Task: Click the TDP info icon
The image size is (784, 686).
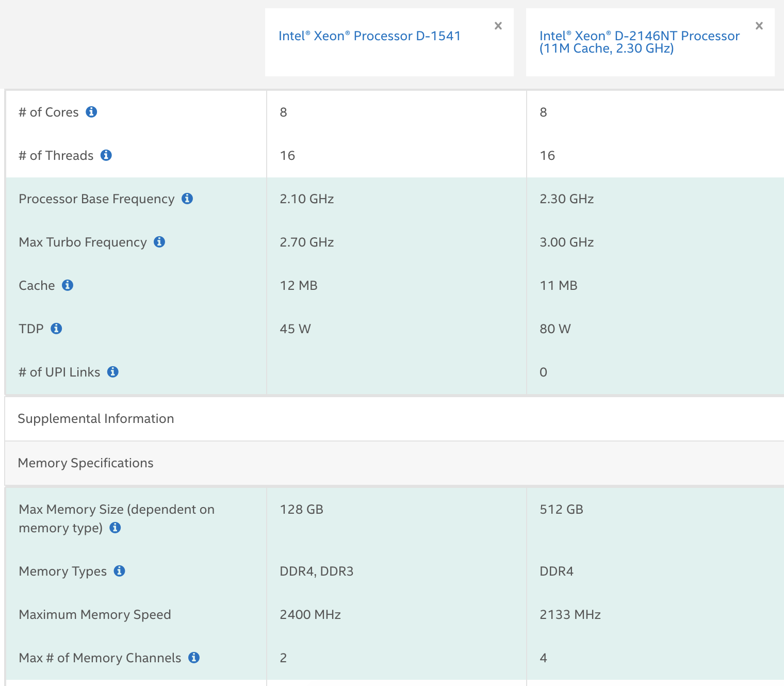Action: point(56,329)
